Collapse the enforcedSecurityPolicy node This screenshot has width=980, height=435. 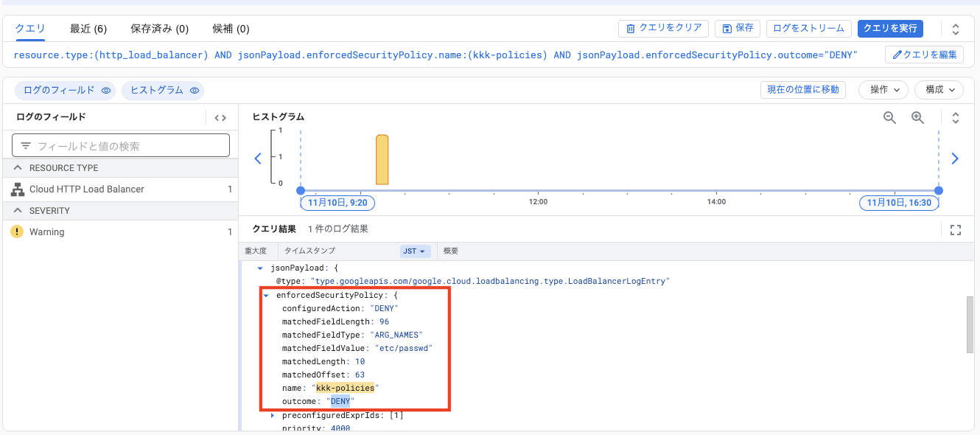point(266,295)
